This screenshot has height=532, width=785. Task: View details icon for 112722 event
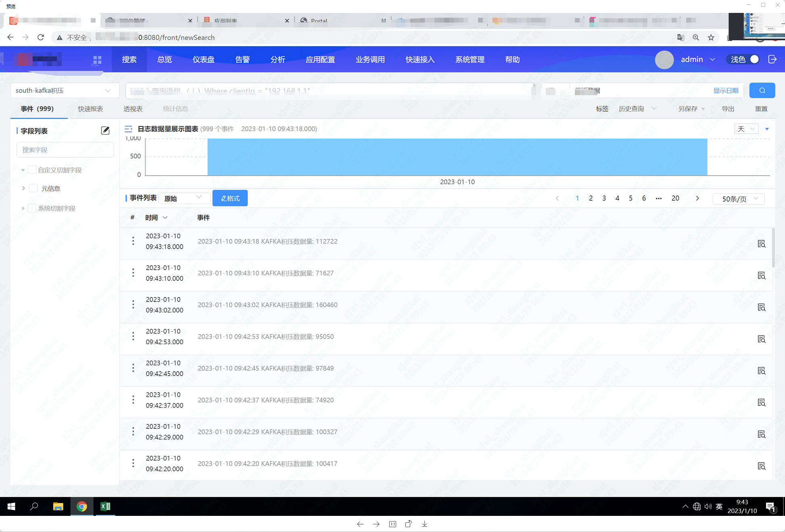click(762, 244)
